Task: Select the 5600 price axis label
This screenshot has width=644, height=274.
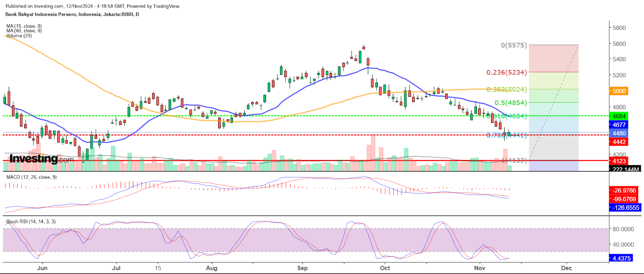Action: (x=619, y=44)
